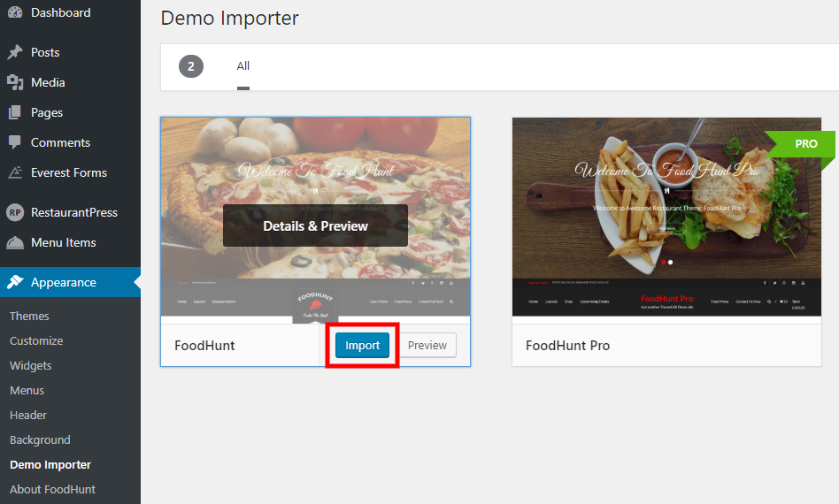
Task: Preview the FoodHunt demo
Action: click(x=427, y=345)
